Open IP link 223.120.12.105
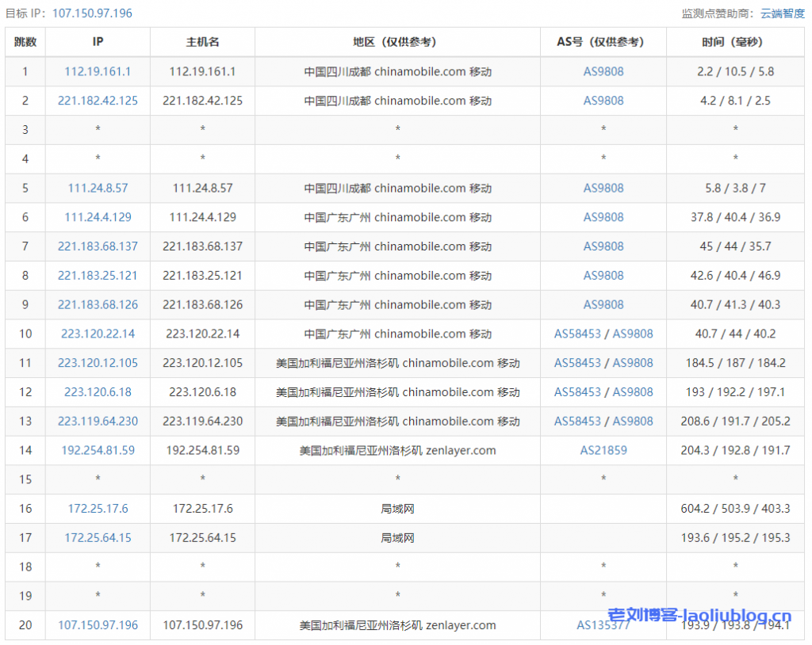This screenshot has width=812, height=645. [x=98, y=363]
